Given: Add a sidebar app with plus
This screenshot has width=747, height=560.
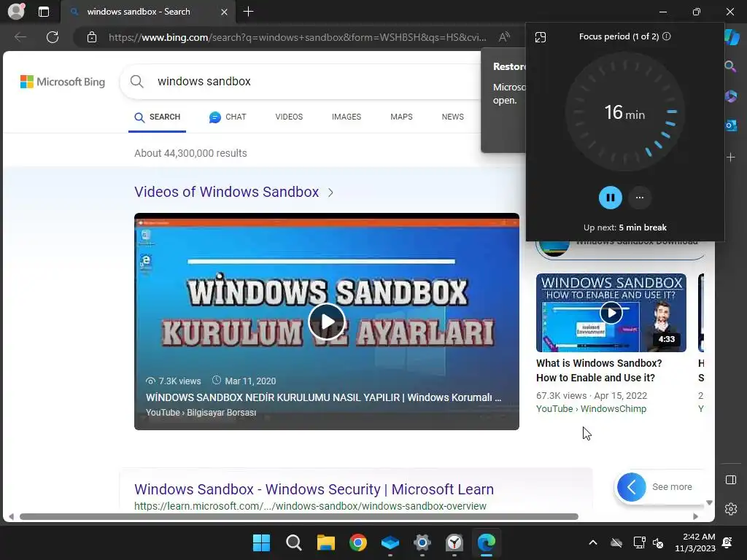Looking at the screenshot, I should point(731,157).
